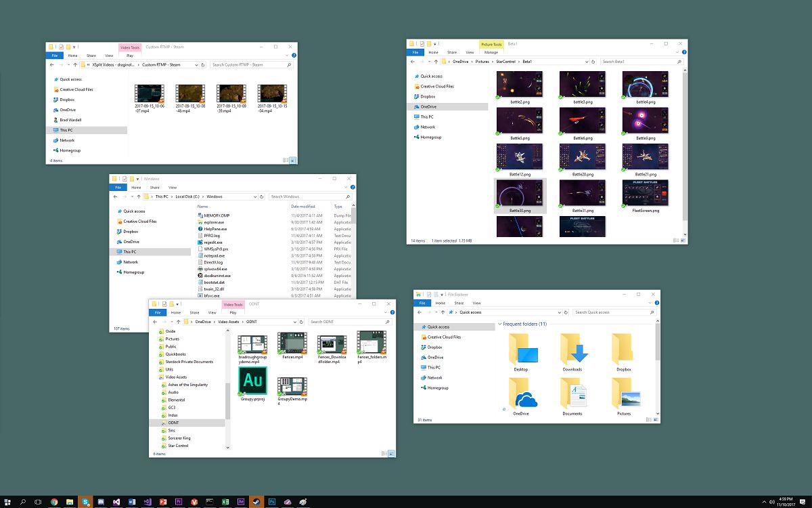Open address history dropdown in Windows window

(256, 196)
